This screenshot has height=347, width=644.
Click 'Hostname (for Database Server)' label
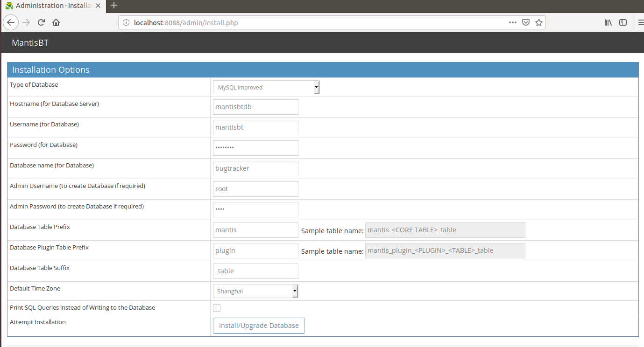[54, 104]
